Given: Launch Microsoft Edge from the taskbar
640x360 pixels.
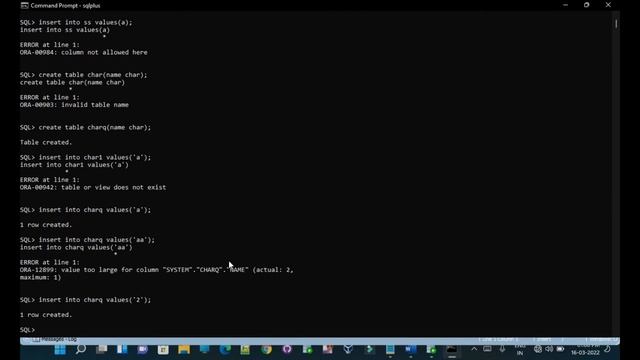Looking at the screenshot, I should coord(225,349).
